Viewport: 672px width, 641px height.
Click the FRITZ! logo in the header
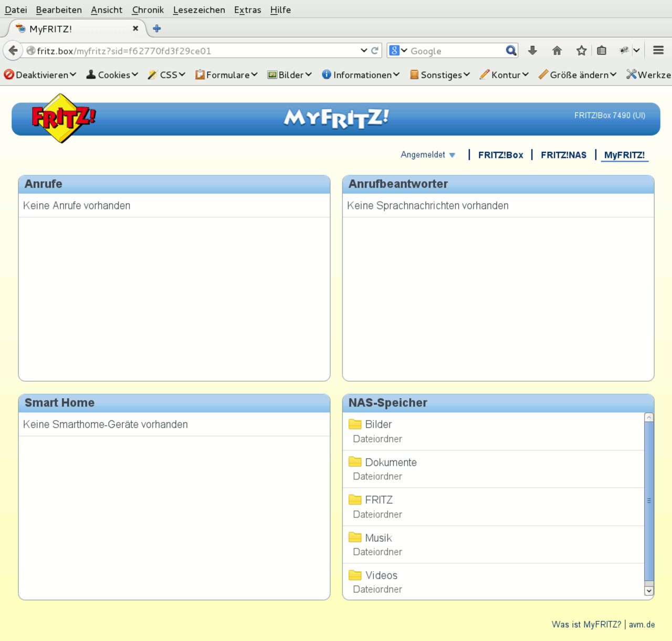pos(64,118)
